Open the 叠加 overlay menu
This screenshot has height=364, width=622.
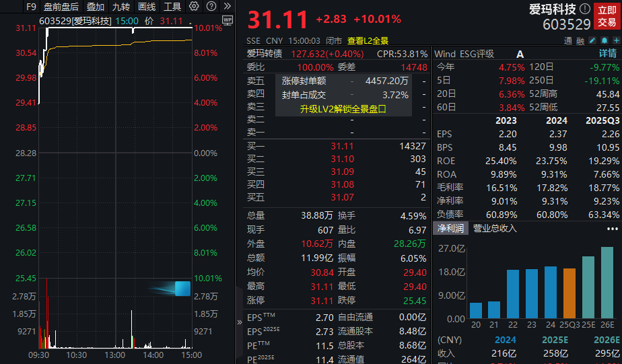(96, 7)
